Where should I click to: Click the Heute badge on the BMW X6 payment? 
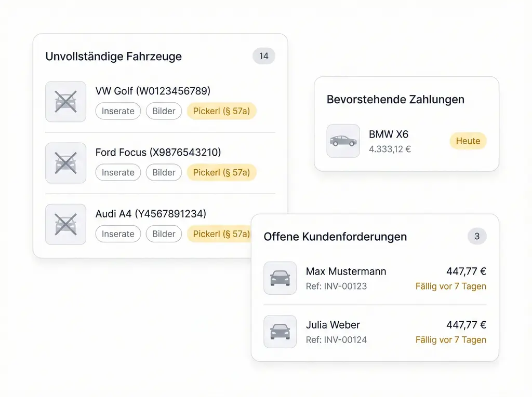click(x=467, y=141)
